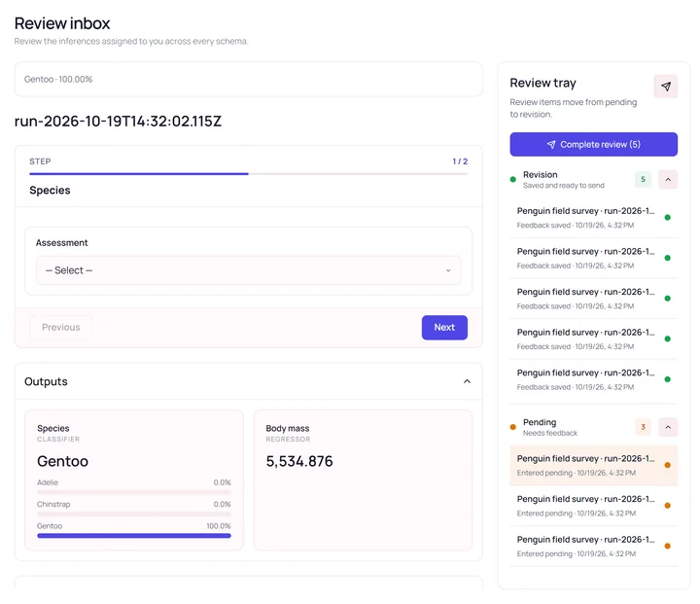Click the Previous button

[x=60, y=328]
